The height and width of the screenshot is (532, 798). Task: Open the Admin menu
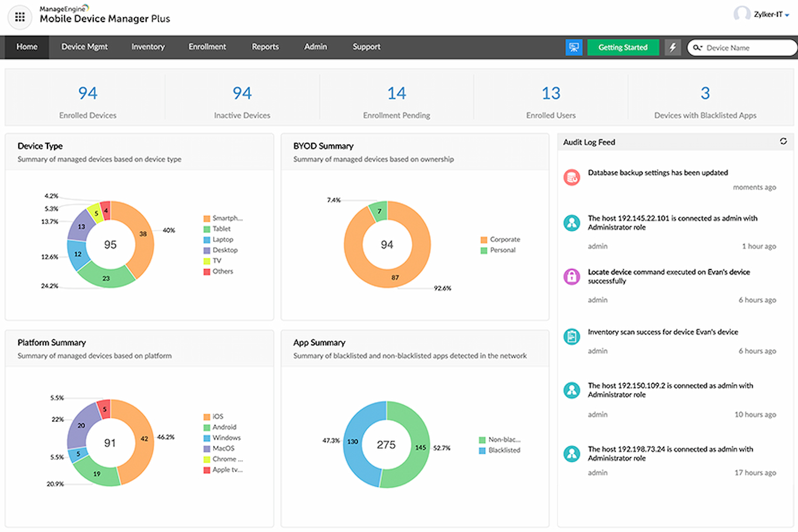pyautogui.click(x=315, y=47)
